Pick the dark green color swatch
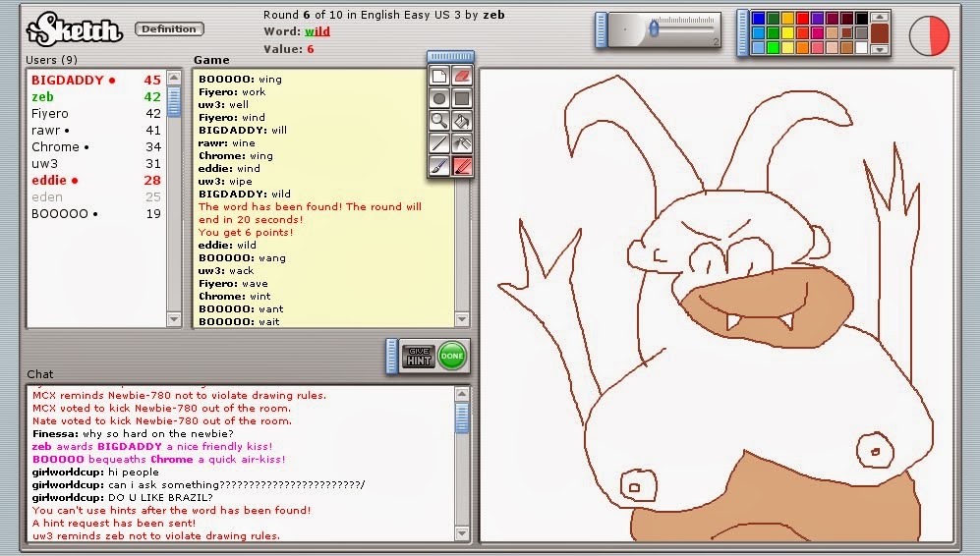The image size is (980, 556). tap(774, 18)
